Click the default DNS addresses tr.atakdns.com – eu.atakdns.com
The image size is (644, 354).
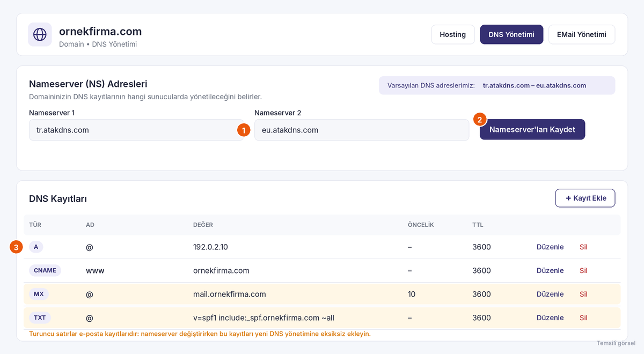[535, 85]
